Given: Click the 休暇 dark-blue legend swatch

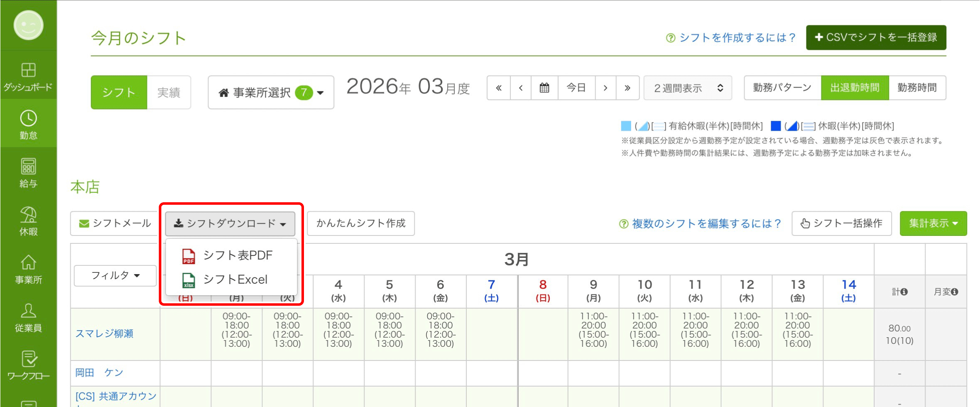Looking at the screenshot, I should click(x=776, y=126).
